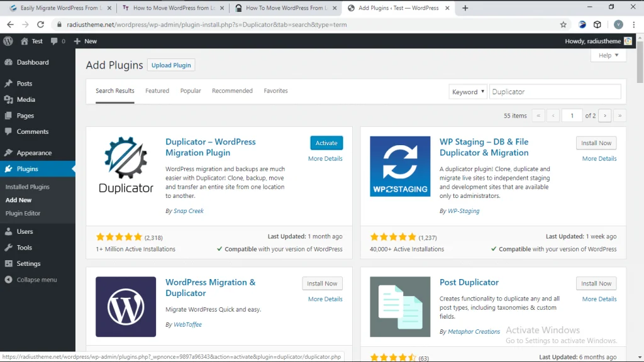Reload the page in browser

pyautogui.click(x=40, y=25)
